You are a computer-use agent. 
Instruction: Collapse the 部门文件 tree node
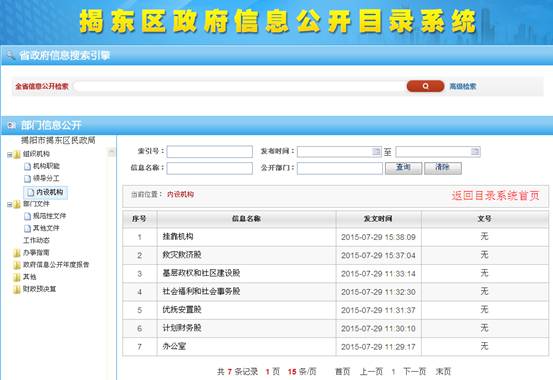point(10,205)
